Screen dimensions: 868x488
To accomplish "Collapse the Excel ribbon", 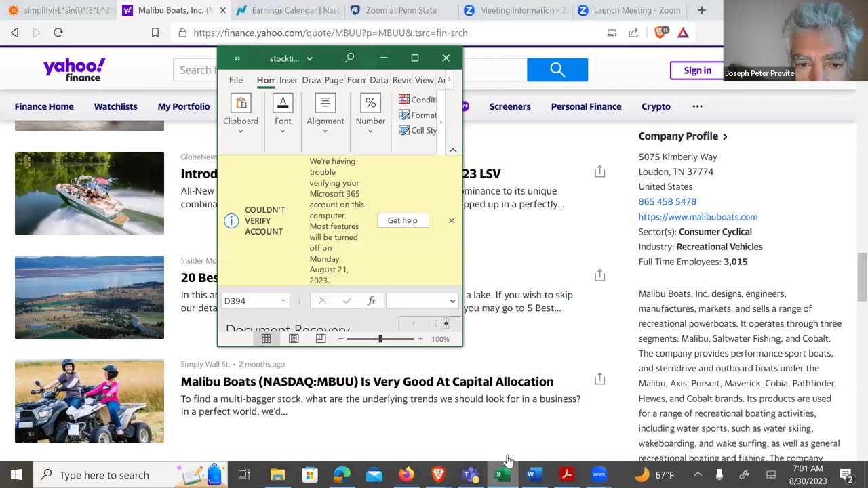I will pos(453,150).
